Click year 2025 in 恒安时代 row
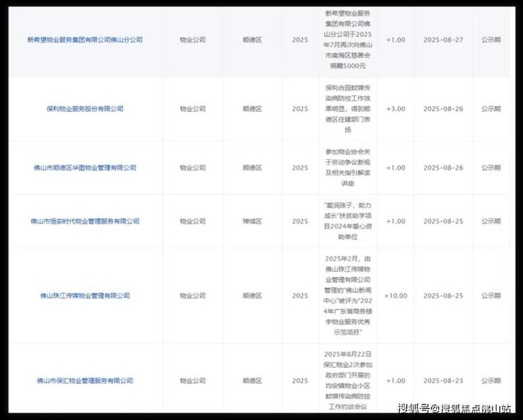Viewport: 523px width, 420px height. click(300, 221)
